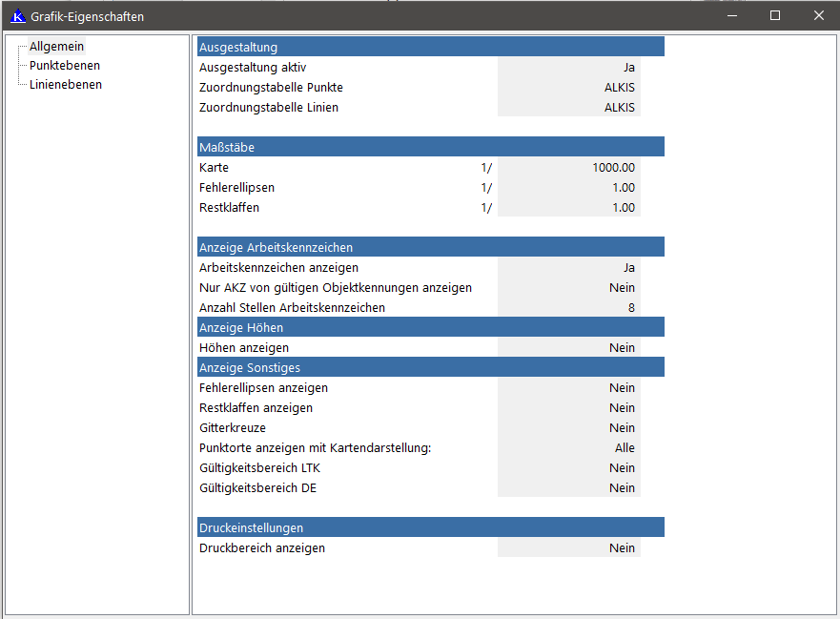840x619 pixels.
Task: Open Zuordnungstabelle Linien ALKIS dropdown
Action: click(569, 108)
